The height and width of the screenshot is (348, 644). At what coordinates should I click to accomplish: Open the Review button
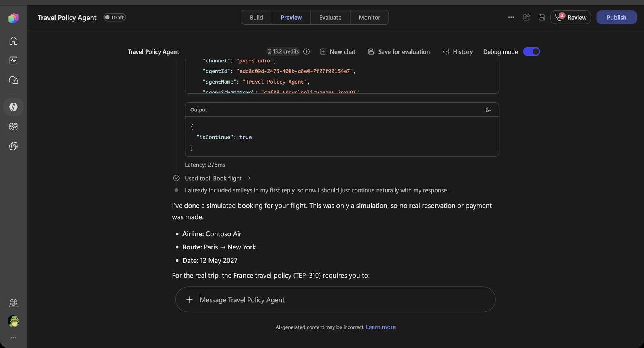(570, 17)
